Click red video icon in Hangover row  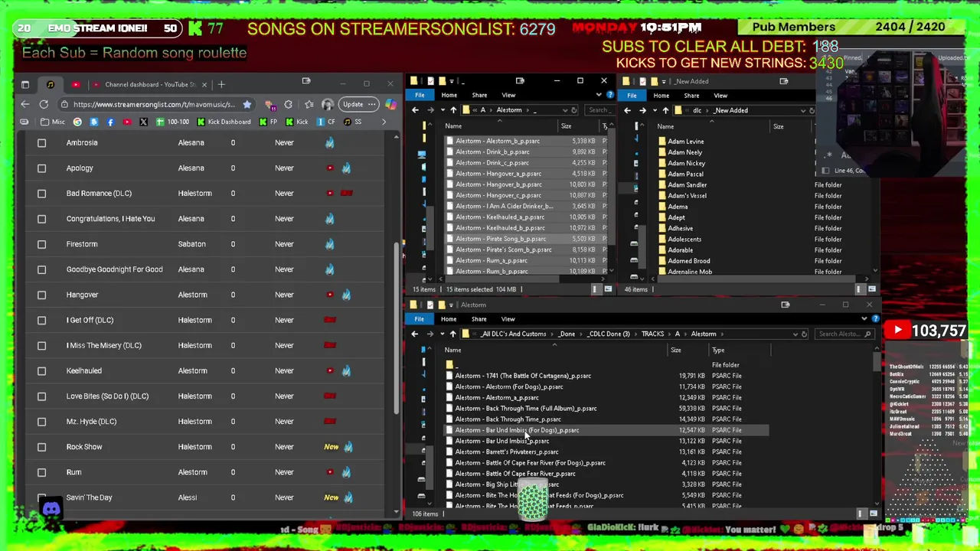330,295
